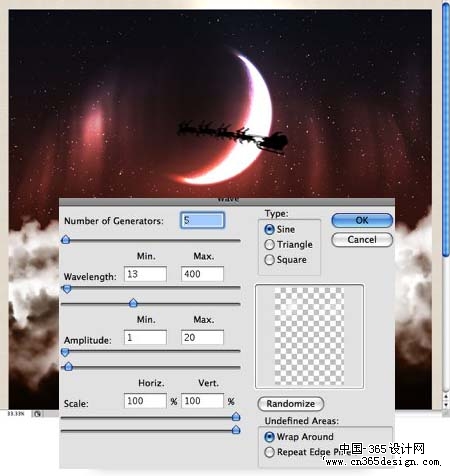
Task: Click the vertical Scale percent field
Action: coord(202,401)
